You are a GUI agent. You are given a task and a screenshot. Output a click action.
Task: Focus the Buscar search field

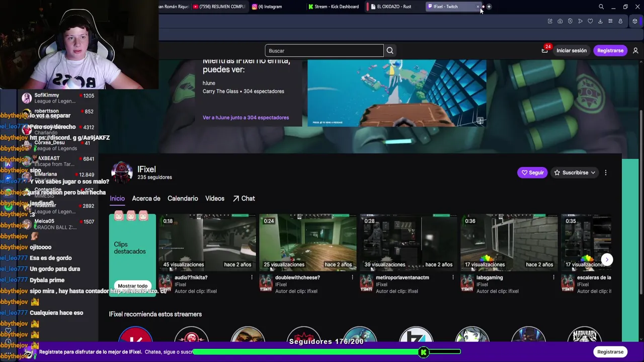click(324, 50)
